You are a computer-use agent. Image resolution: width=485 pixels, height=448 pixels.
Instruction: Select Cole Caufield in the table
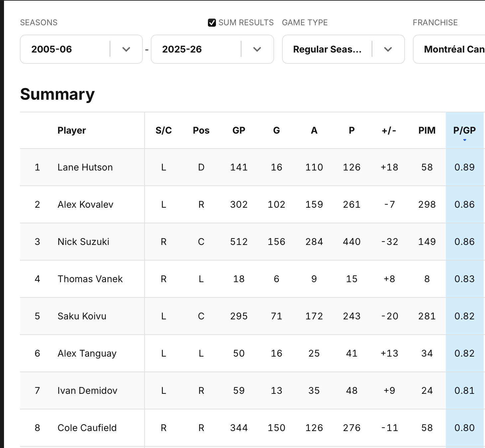(x=87, y=428)
